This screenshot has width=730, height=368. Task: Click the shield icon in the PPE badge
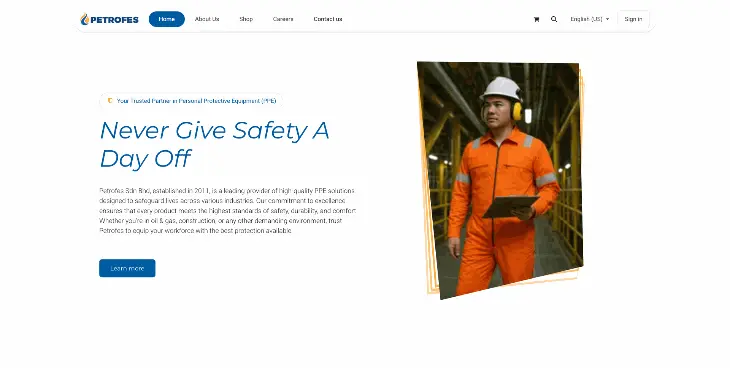[110, 101]
